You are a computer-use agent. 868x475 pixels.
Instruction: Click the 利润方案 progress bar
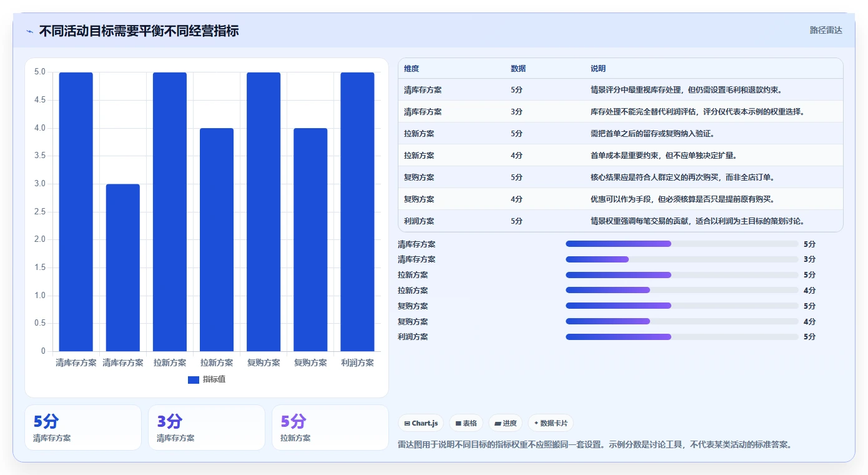pyautogui.click(x=682, y=337)
